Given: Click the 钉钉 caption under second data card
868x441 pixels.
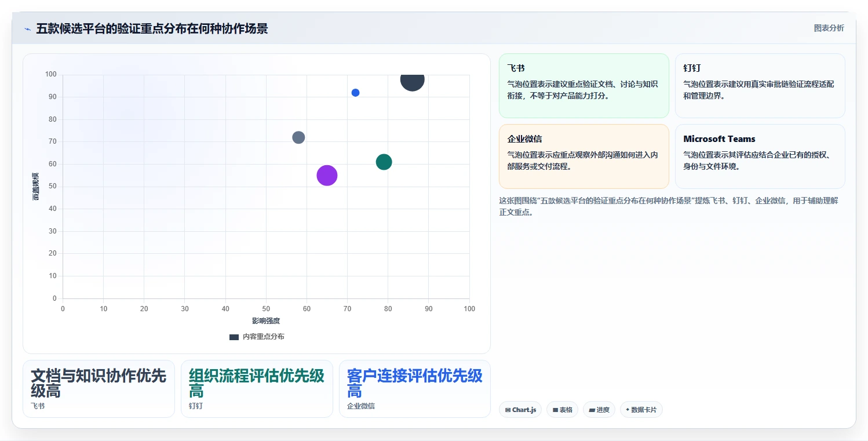Looking at the screenshot, I should click(x=196, y=406).
